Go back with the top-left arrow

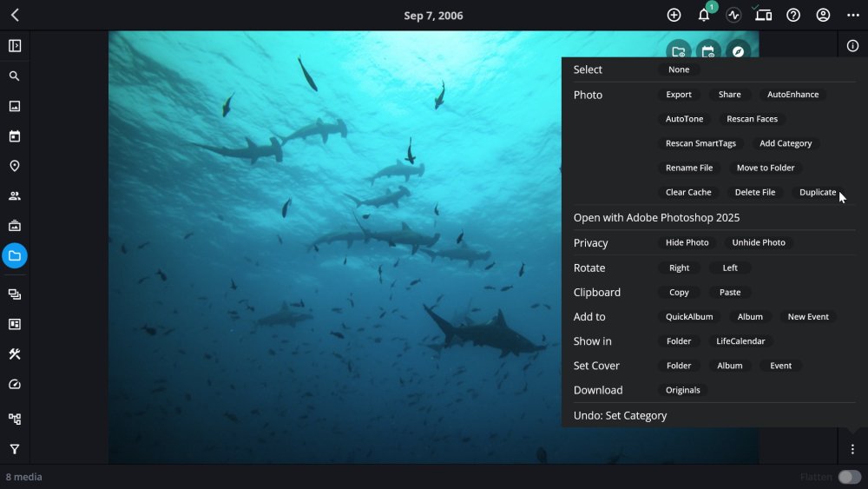15,16
